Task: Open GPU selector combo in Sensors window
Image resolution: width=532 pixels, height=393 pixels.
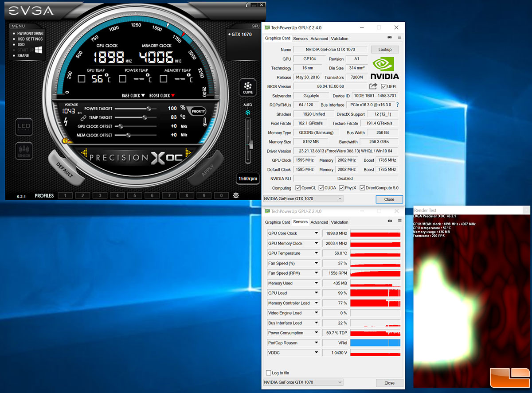Action: (x=303, y=382)
